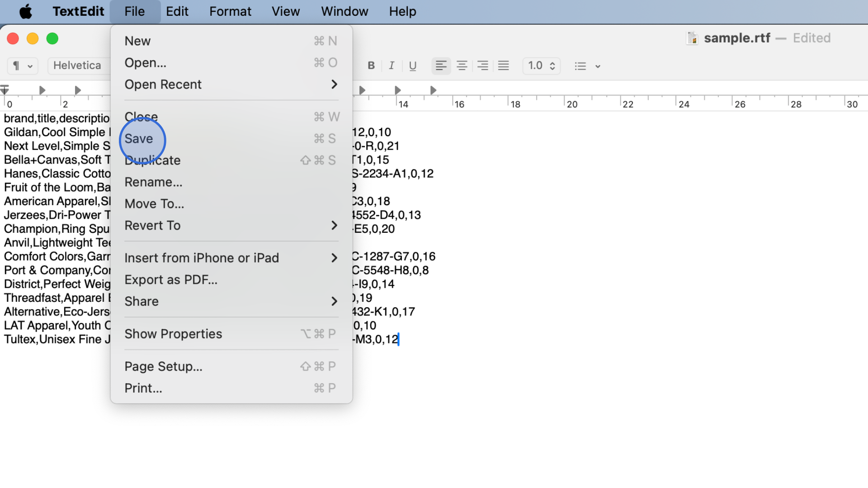Image resolution: width=868 pixels, height=488 pixels.
Task: Click the Edited status label in title bar
Action: (811, 38)
